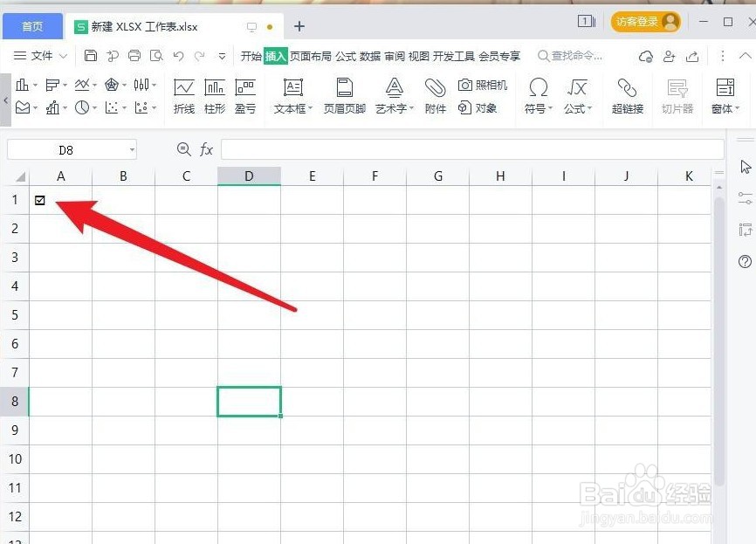The image size is (756, 544).
Task: Toggle the checkbox control in cell A1
Action: pos(41,200)
